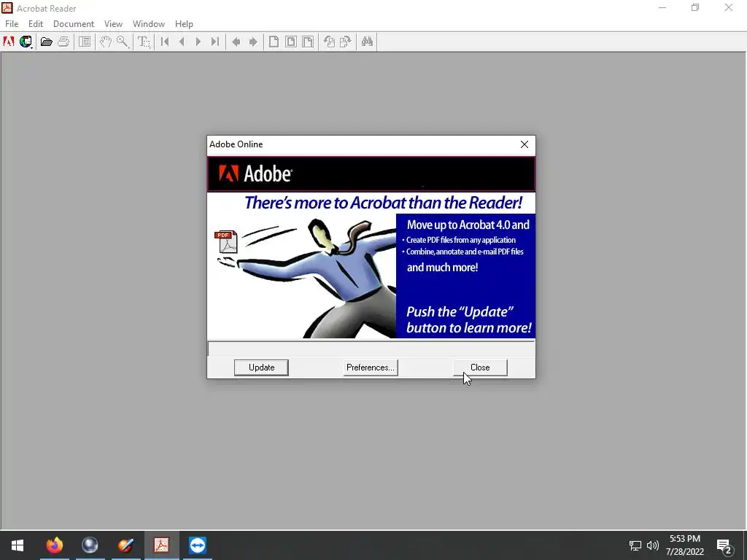The image size is (747, 560).
Task: Click the Previous Page arrow icon
Action: pyautogui.click(x=182, y=42)
